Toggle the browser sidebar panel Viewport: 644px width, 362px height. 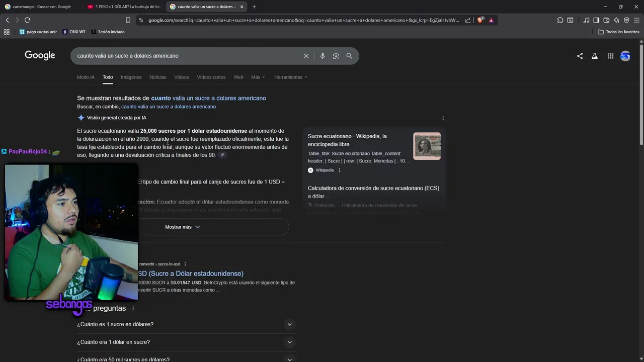596,20
